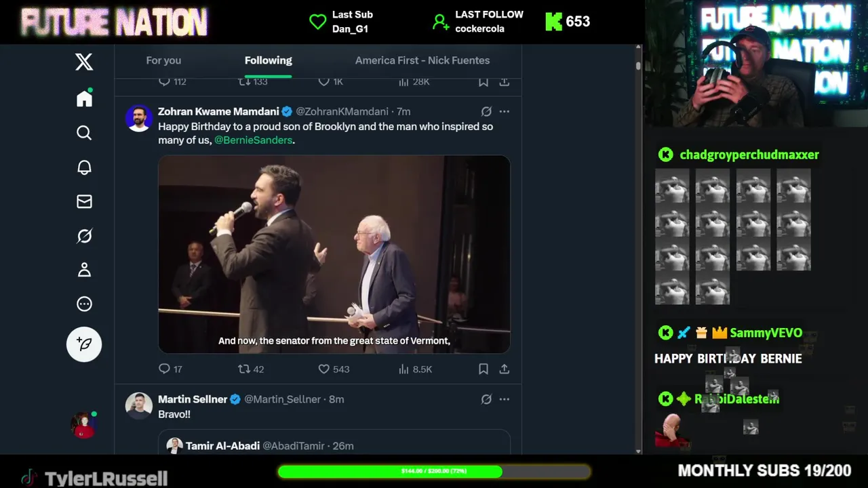This screenshot has height=488, width=868.
Task: Like Zohran Mamdani's post
Action: pyautogui.click(x=334, y=369)
